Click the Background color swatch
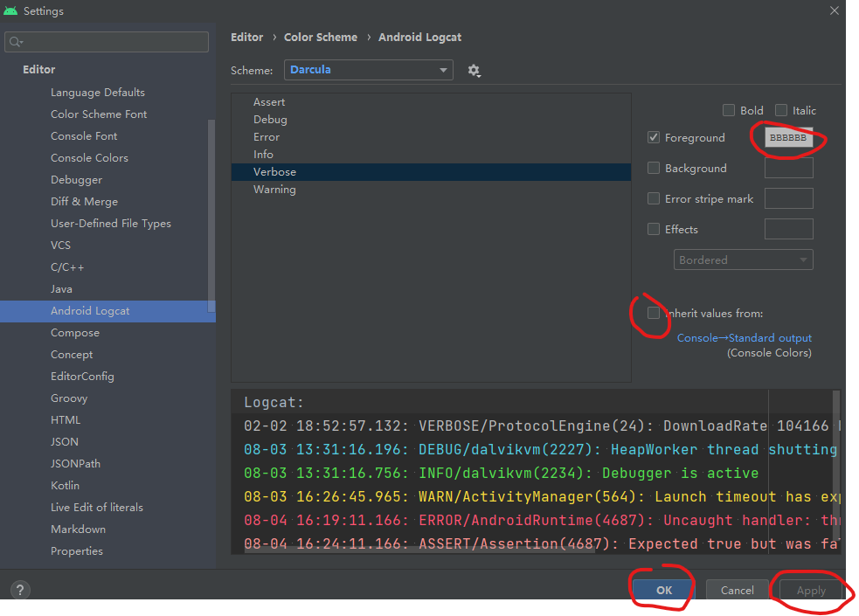Screen dimensions: 859x616 [788, 168]
